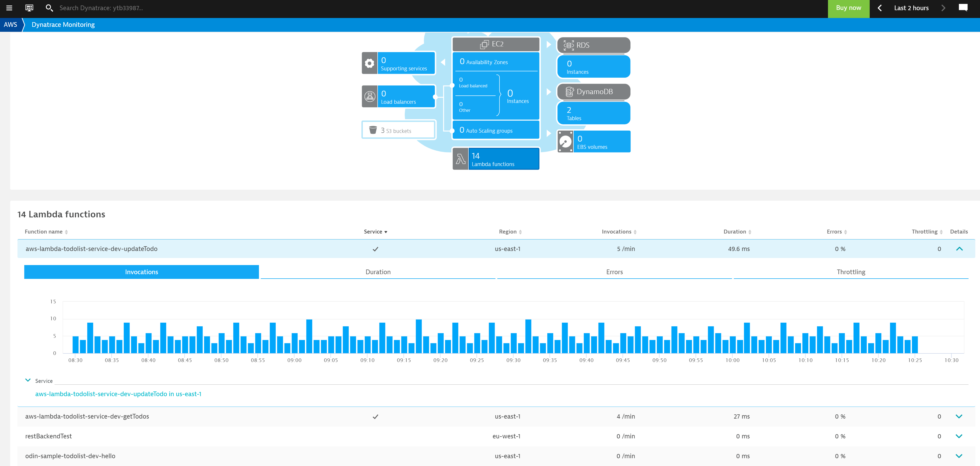Image resolution: width=980 pixels, height=466 pixels.
Task: Select the Duration tab
Action: click(378, 271)
